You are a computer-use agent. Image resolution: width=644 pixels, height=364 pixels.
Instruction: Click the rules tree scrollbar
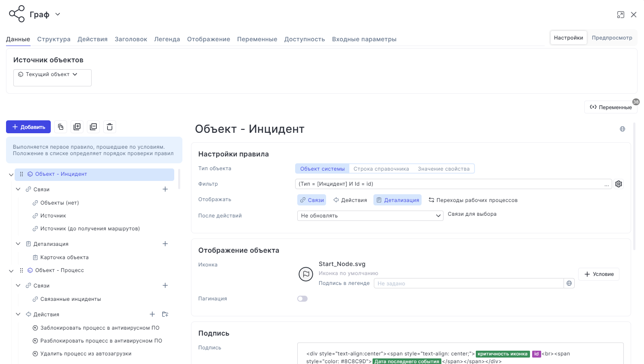pos(179,179)
